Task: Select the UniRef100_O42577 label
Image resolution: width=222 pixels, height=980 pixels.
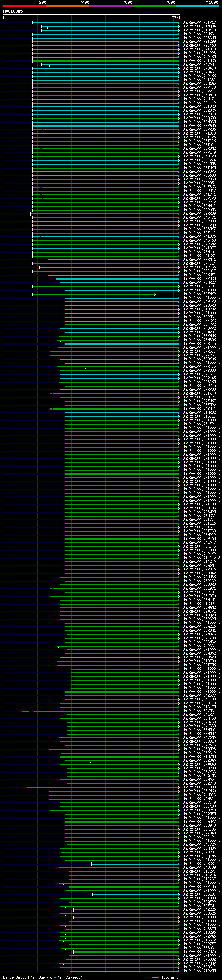Action: (199, 695)
